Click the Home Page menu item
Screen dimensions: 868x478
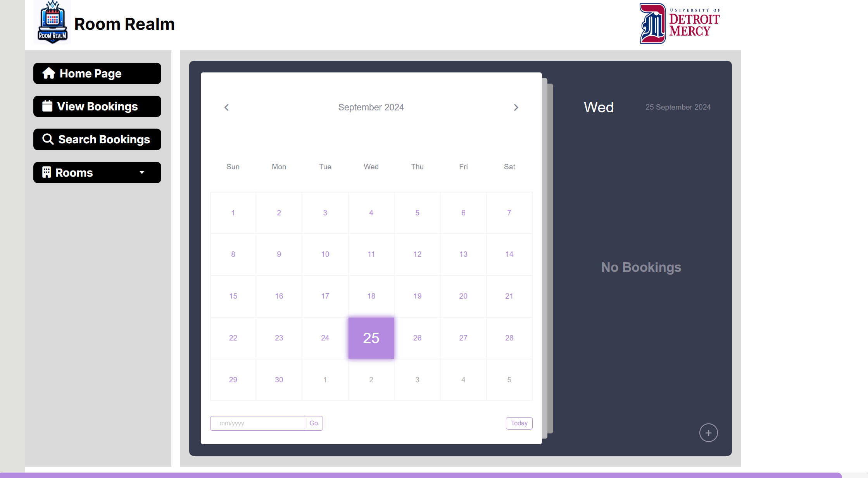(x=98, y=74)
